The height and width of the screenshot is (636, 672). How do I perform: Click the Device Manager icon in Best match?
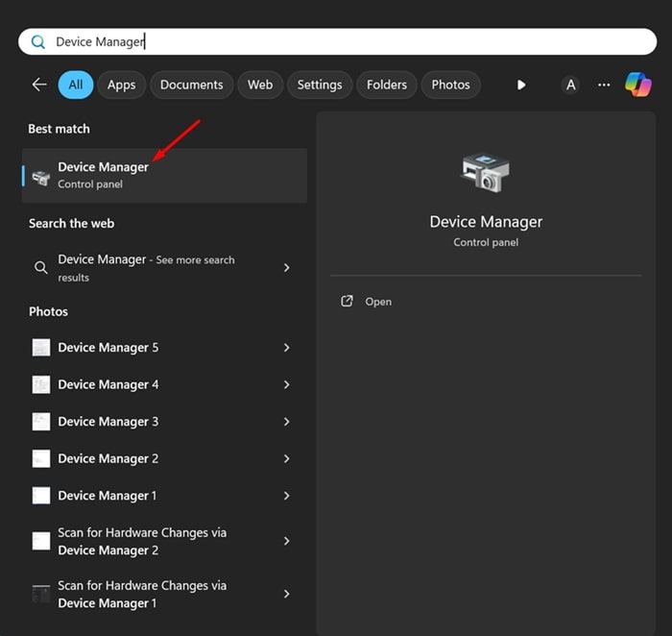pos(41,176)
